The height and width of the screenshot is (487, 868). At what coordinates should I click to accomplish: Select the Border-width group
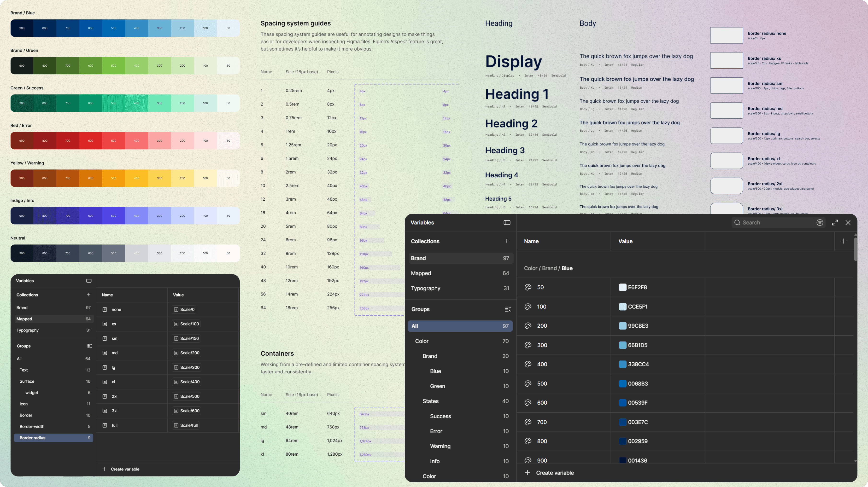(32, 427)
